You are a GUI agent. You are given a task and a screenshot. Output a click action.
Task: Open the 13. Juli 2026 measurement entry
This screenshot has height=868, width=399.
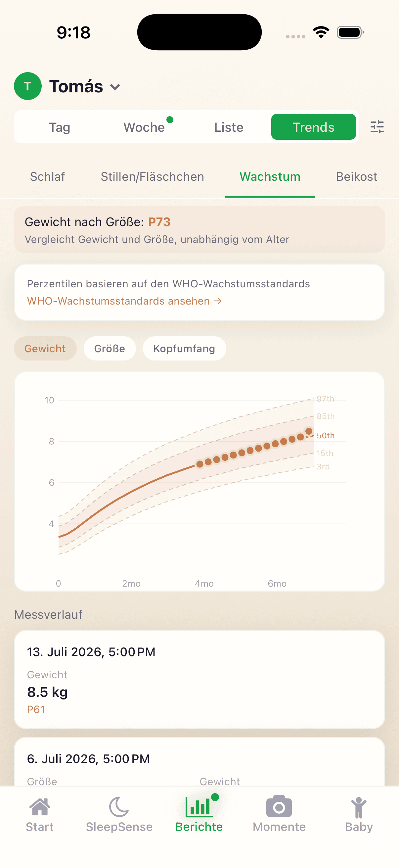199,679
